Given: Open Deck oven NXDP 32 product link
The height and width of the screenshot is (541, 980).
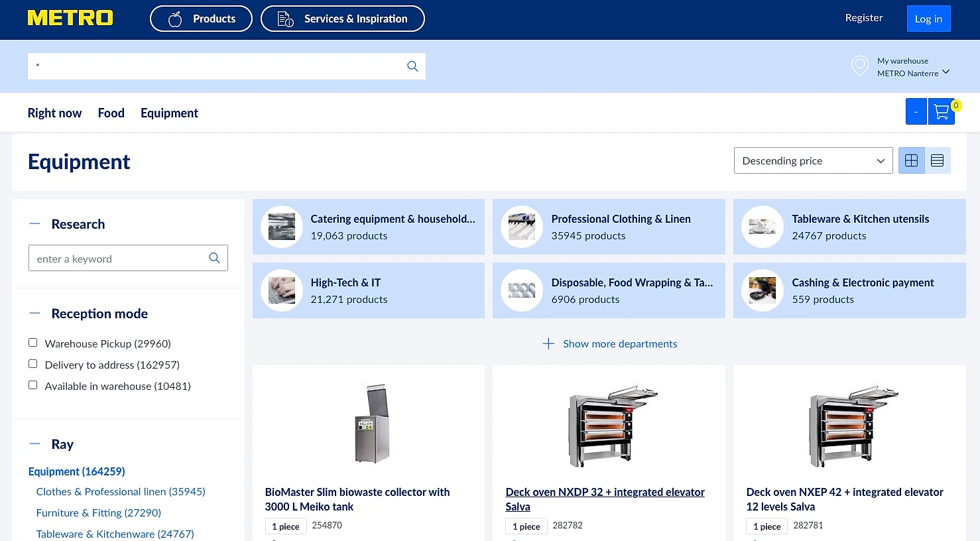Looking at the screenshot, I should (x=605, y=499).
